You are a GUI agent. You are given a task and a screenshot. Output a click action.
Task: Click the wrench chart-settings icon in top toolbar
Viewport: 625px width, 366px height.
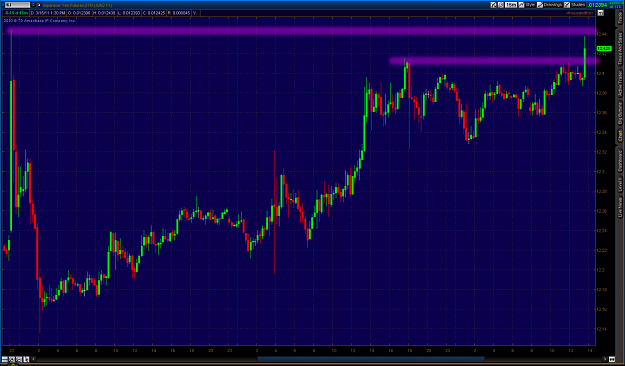pyautogui.click(x=493, y=5)
